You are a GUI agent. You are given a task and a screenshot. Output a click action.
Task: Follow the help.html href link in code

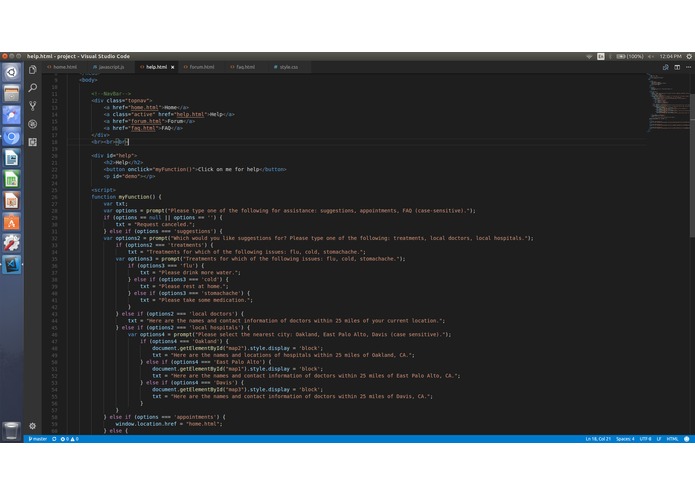point(191,114)
